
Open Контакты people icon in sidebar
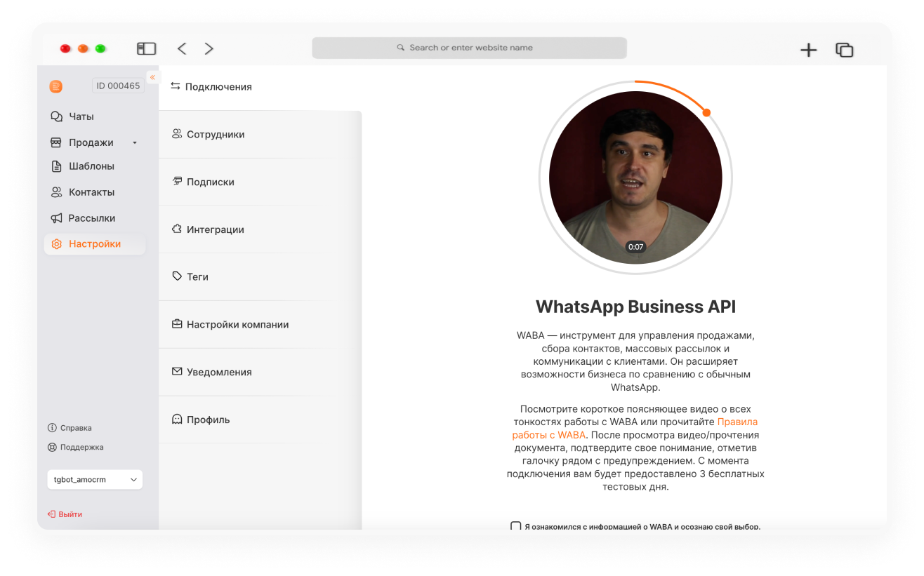click(x=57, y=192)
